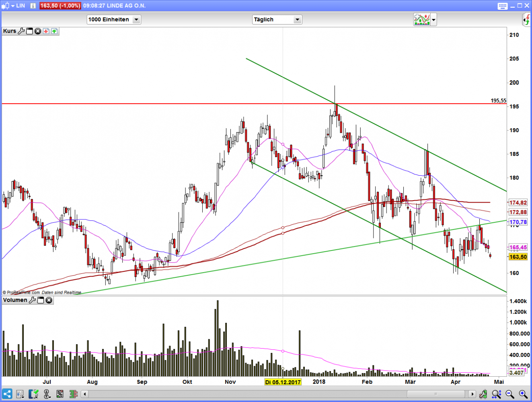Open the chart style menu next to LIN
Image resolution: width=532 pixels, height=402 pixels.
[8, 6]
